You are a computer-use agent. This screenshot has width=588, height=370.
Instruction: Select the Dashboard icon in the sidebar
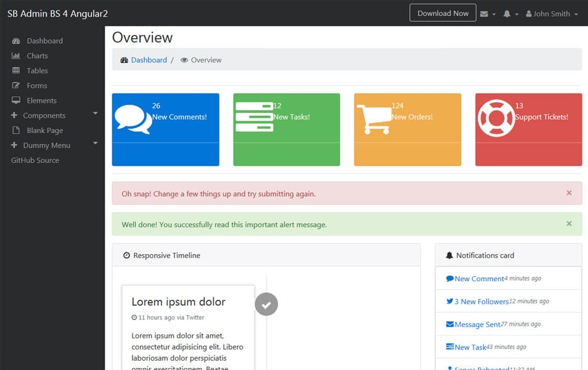click(15, 41)
